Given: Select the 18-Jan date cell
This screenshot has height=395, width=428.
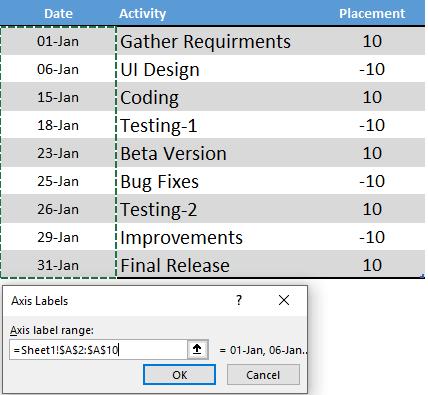Looking at the screenshot, I should 58,125.
